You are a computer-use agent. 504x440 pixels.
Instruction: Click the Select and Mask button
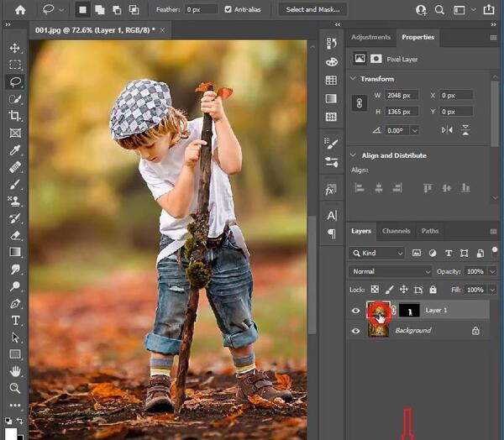click(x=312, y=9)
